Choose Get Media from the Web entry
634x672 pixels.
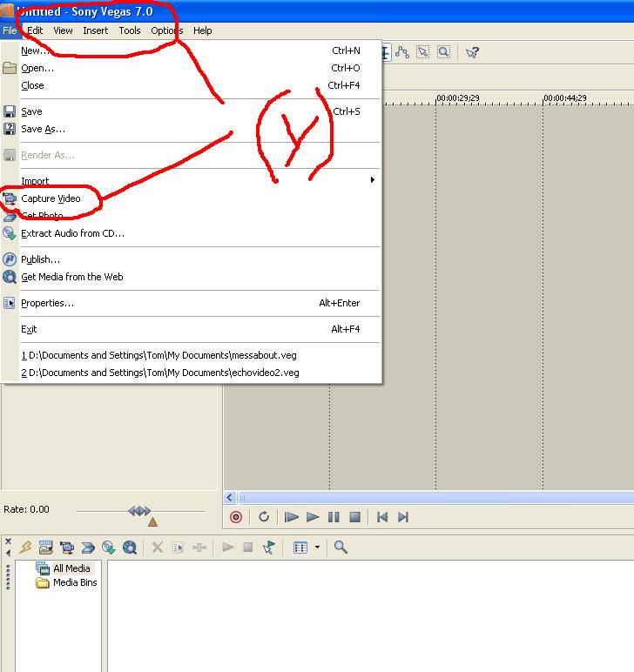191,277
